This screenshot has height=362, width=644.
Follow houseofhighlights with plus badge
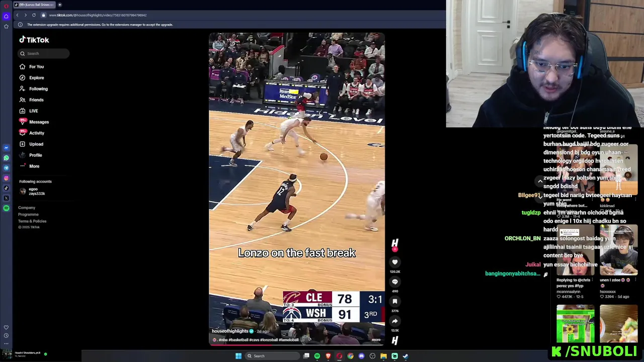395,249
